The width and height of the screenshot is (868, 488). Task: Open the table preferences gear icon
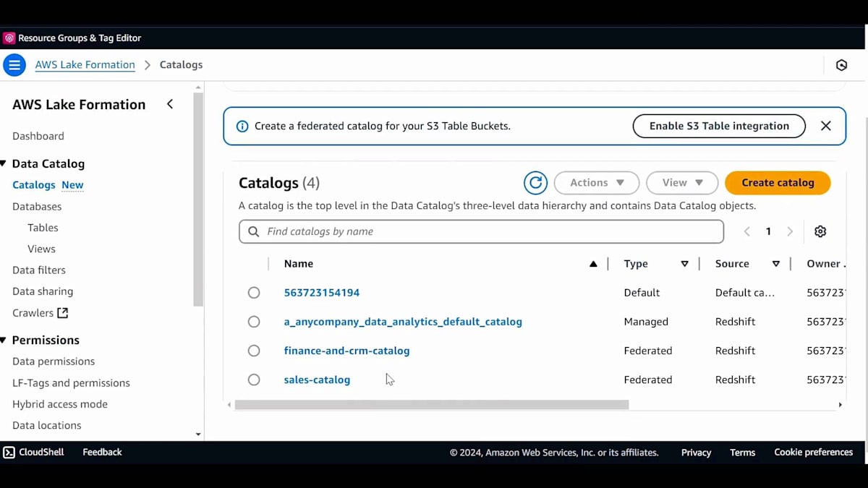[820, 231]
